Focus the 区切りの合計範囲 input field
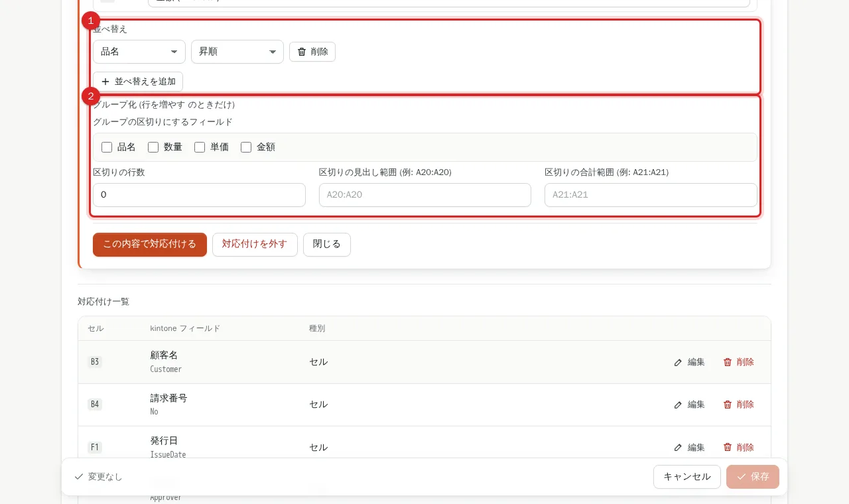This screenshot has height=504, width=849. [651, 195]
